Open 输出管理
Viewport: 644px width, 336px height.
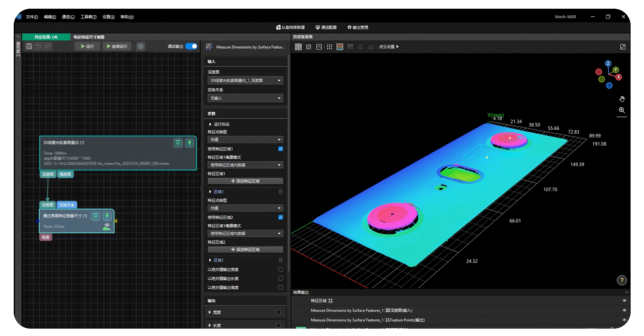point(358,27)
